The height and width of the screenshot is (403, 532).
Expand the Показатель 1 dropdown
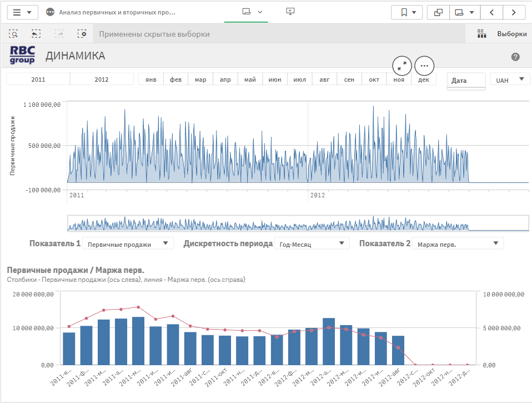[x=128, y=243]
